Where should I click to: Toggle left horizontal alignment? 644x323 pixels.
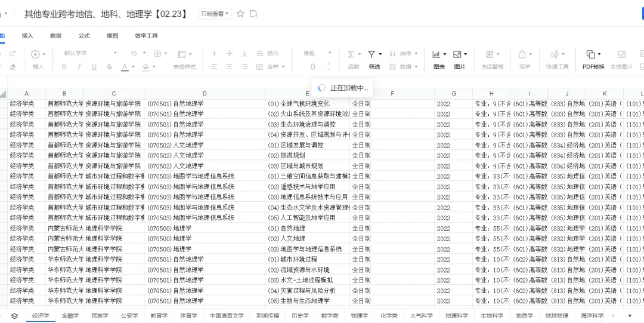click(x=215, y=67)
